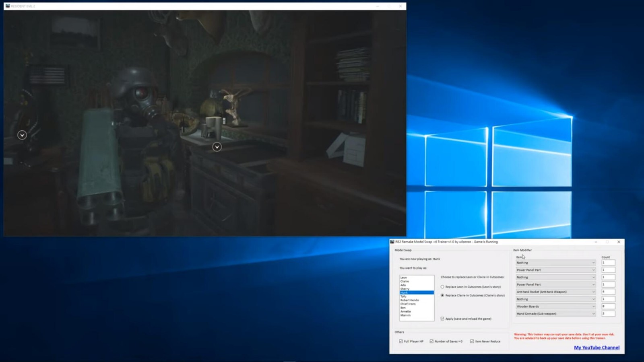Click the interaction prompt icon near the left wall
The height and width of the screenshot is (362, 644).
[22, 135]
